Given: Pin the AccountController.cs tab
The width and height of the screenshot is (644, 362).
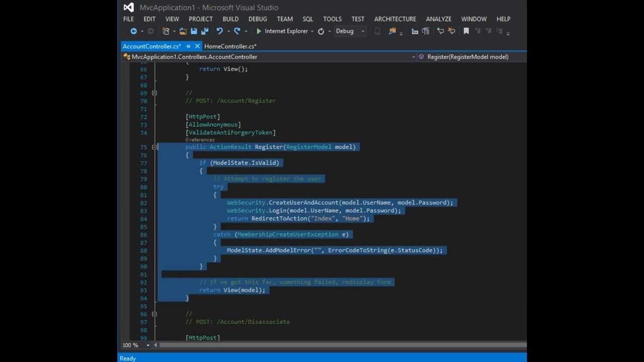Looking at the screenshot, I should tap(188, 46).
